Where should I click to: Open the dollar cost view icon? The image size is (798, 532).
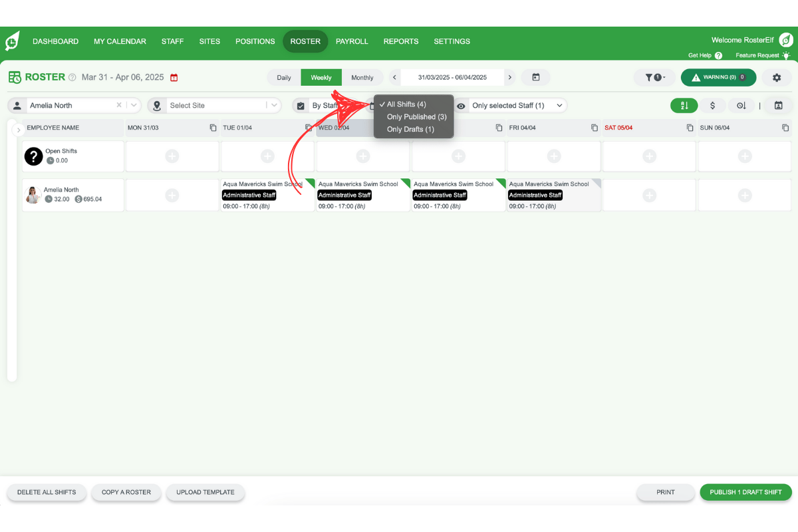pyautogui.click(x=713, y=105)
